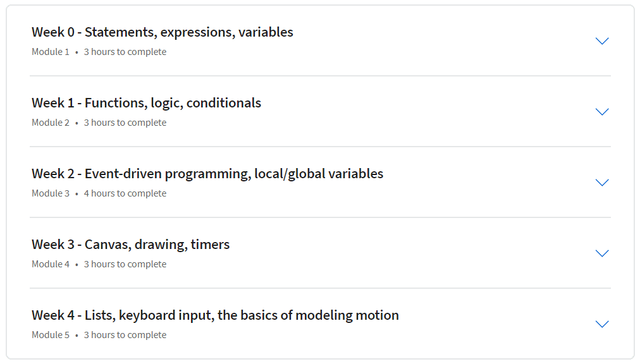Click the '4 hours to complete' text
The height and width of the screenshot is (364, 640).
coord(125,193)
